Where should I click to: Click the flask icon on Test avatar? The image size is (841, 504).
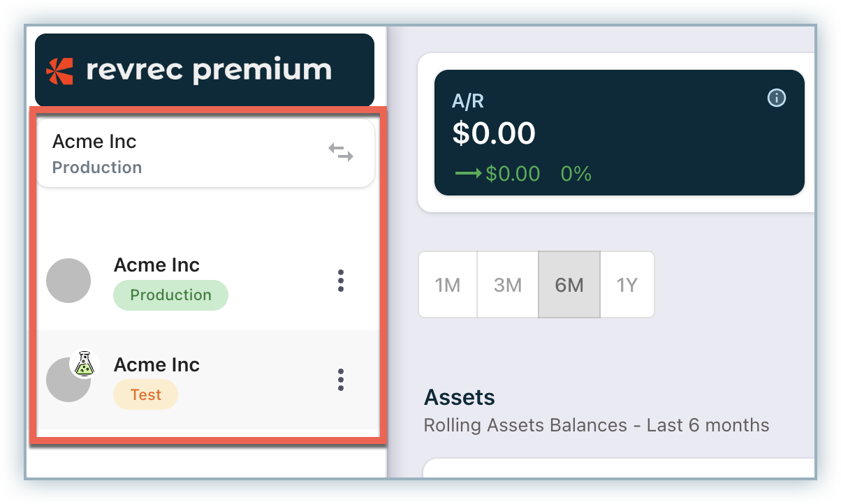[x=85, y=364]
